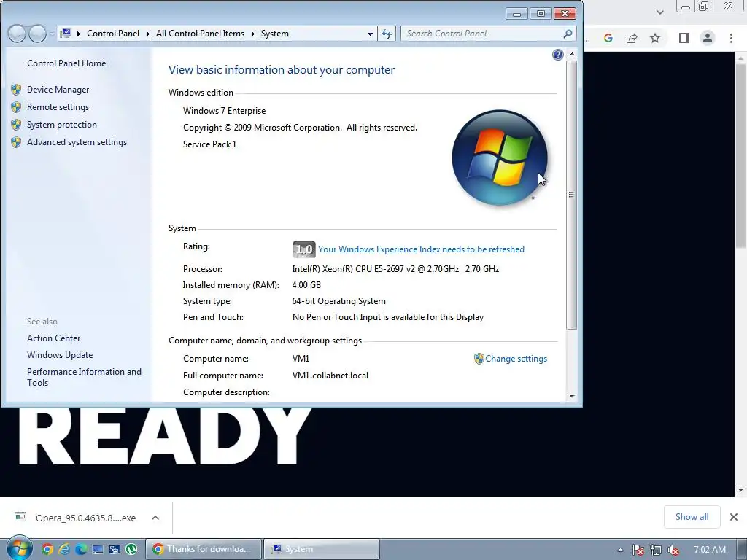This screenshot has width=747, height=560.
Task: Click the Show desktop taskbar button
Action: (x=742, y=549)
